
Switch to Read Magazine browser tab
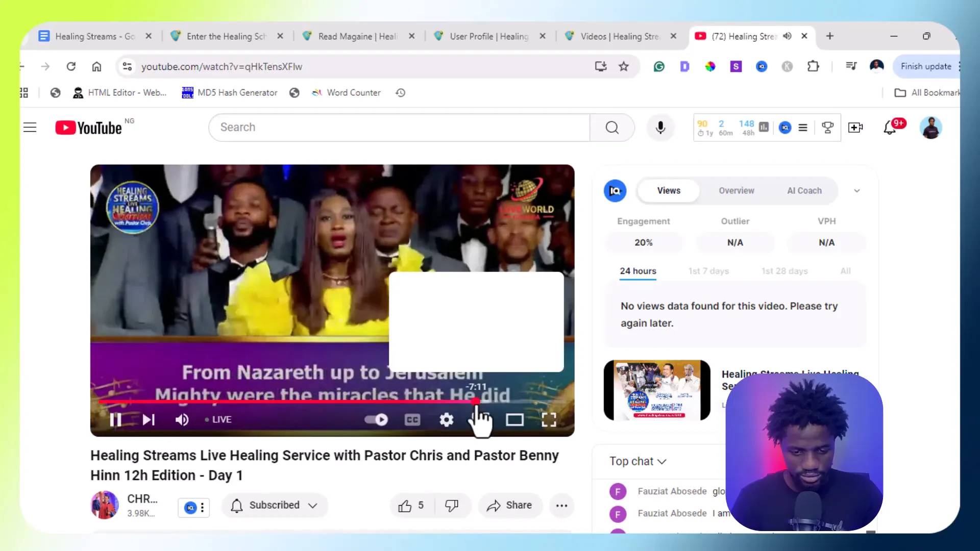(358, 36)
